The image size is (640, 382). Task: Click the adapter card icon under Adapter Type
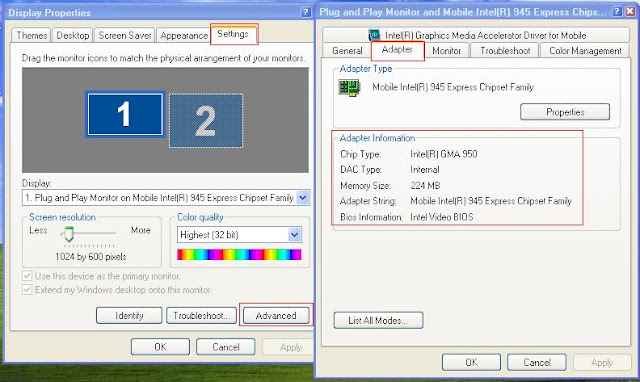(349, 87)
